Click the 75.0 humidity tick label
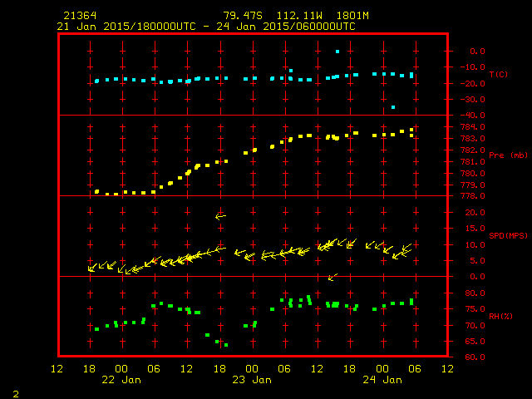Viewport: 532px width, 399px height. tap(475, 309)
